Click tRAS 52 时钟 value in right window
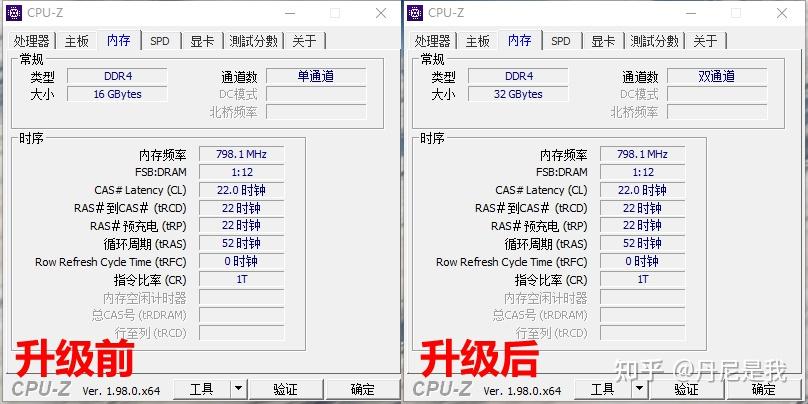This screenshot has height=404, width=808. click(643, 244)
